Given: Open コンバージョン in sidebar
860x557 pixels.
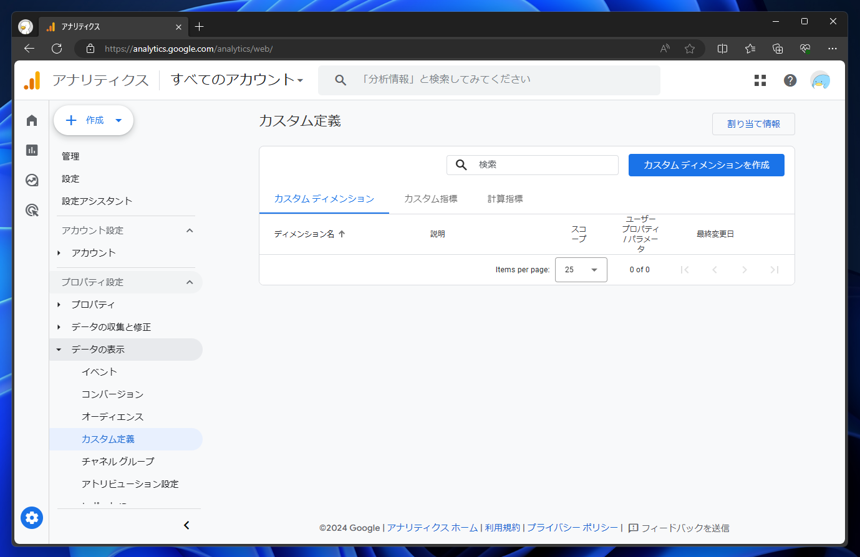Looking at the screenshot, I should (112, 394).
